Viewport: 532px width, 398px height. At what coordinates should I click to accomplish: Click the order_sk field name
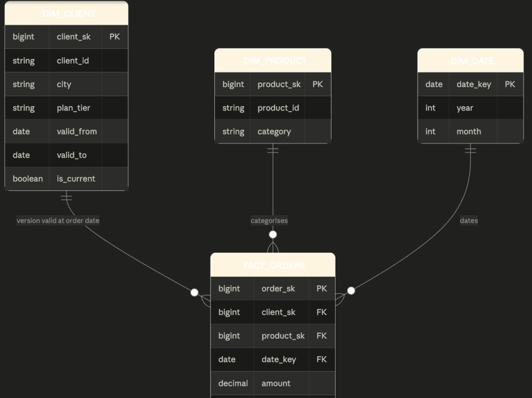[x=278, y=289]
